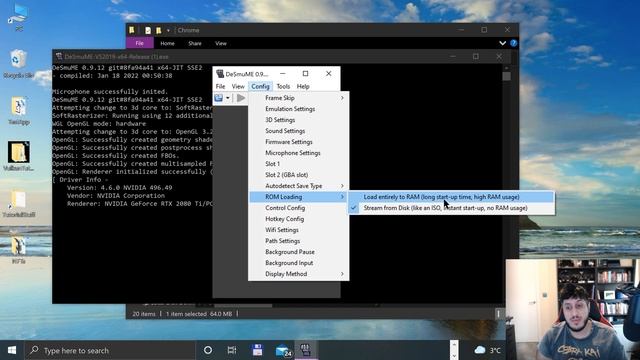The width and height of the screenshot is (640, 360).
Task: Switch Explorer to large thumbnails view icon
Action: pyautogui.click(x=498, y=314)
